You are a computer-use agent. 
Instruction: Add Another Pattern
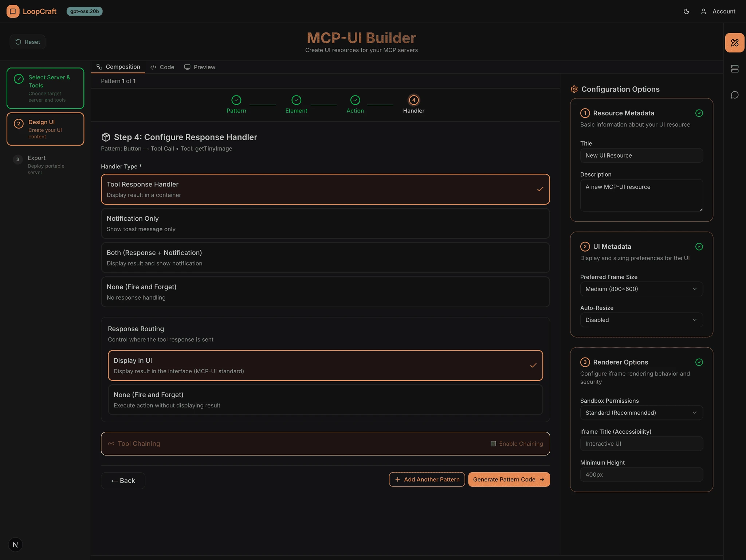[427, 480]
